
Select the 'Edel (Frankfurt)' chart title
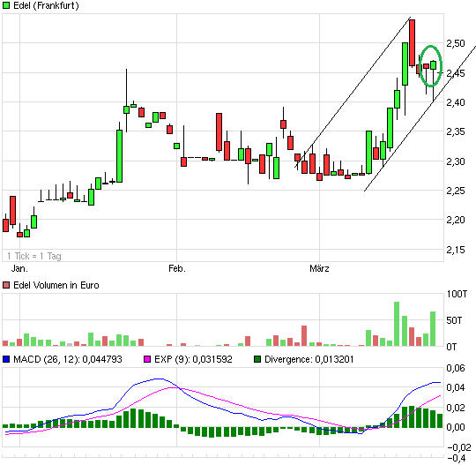(46, 5)
